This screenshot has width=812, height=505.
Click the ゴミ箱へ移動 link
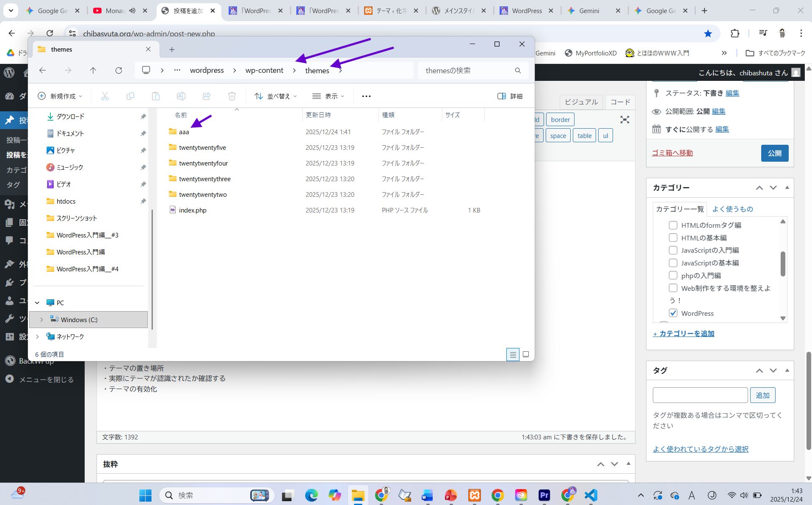coord(672,153)
